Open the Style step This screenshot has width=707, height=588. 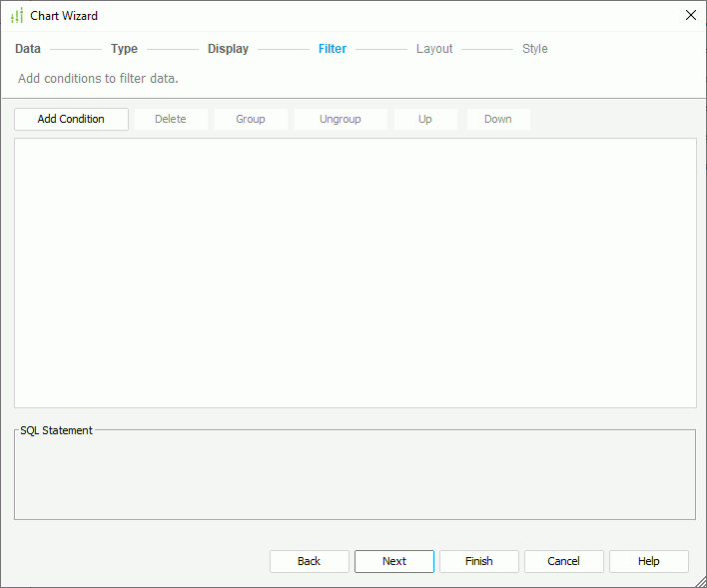534,49
